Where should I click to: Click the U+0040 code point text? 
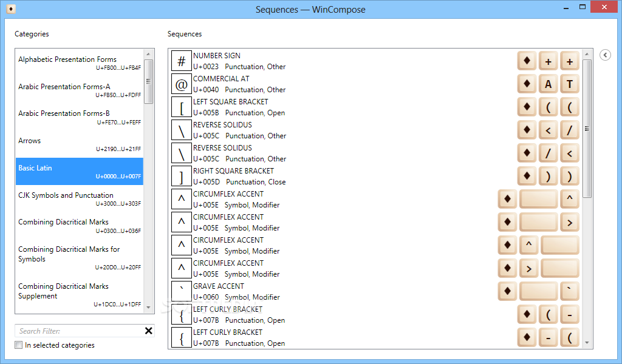click(206, 90)
